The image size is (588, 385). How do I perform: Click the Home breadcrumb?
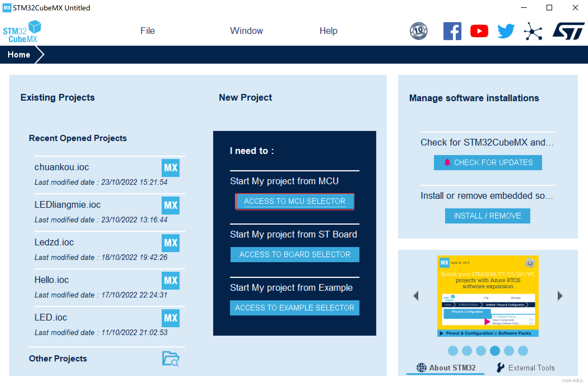pos(19,55)
